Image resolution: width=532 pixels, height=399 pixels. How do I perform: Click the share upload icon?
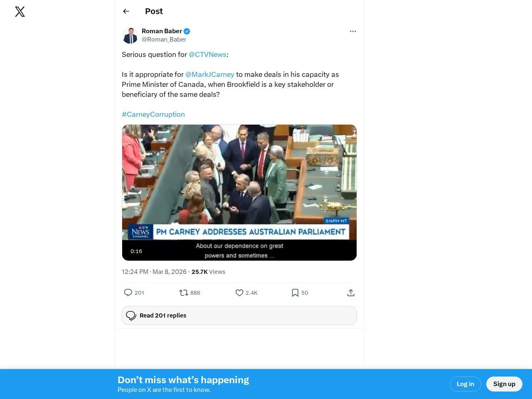tap(351, 293)
